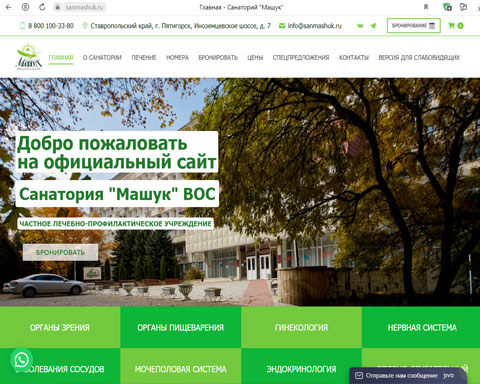This screenshot has width=480, height=384.
Task: Open НЕРВНАЯ СИСТЕМА tile
Action: pyautogui.click(x=421, y=327)
